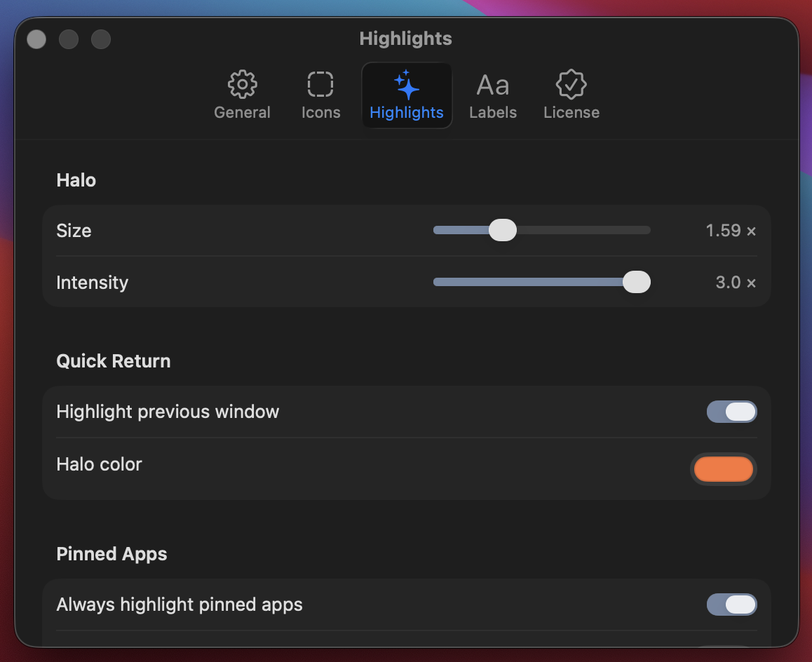
Task: Open the Labels tab
Action: click(x=492, y=95)
